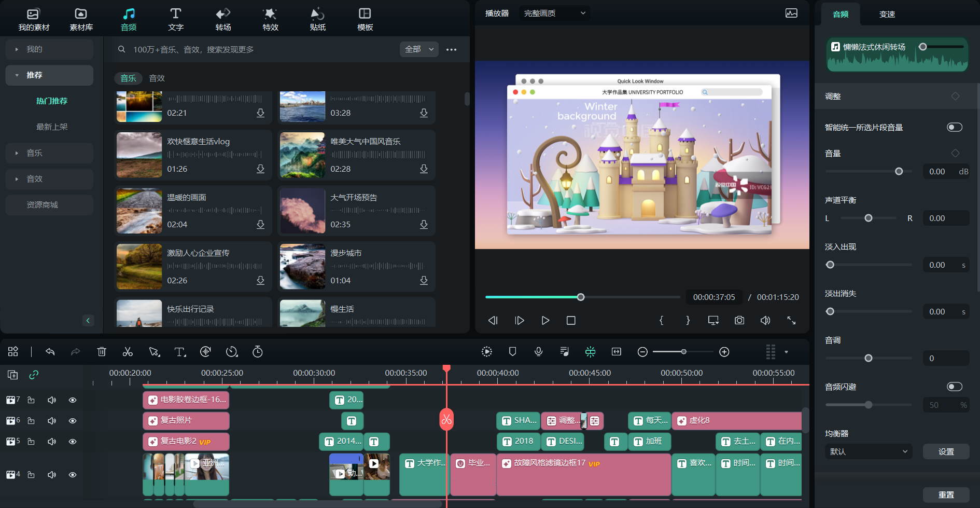Click the text tool icon in timeline toolbar
The image size is (980, 508).
pos(179,352)
